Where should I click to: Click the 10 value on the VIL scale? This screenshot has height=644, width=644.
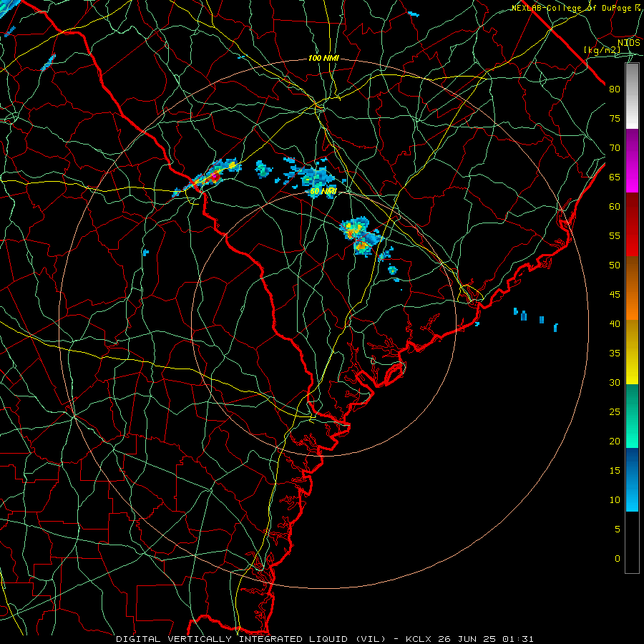click(615, 500)
